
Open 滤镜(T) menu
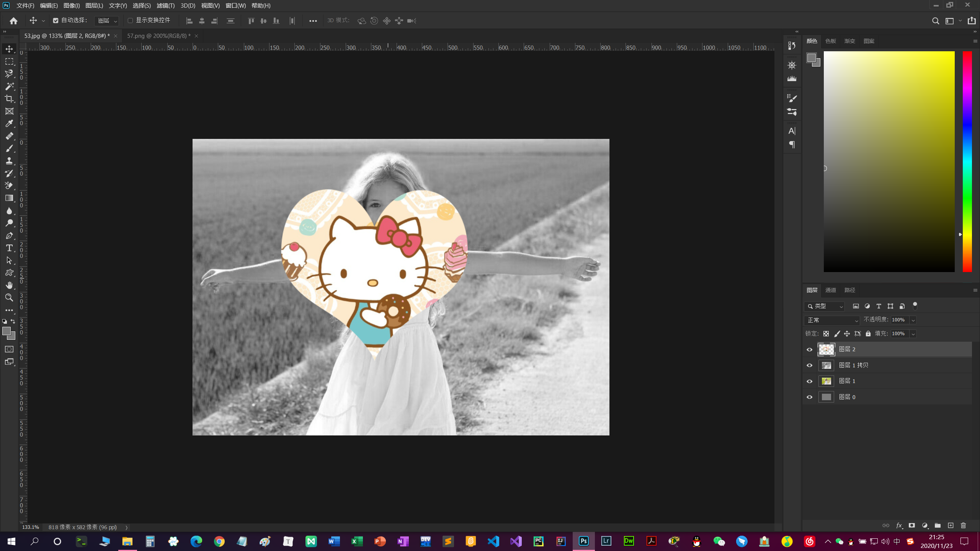pos(165,5)
